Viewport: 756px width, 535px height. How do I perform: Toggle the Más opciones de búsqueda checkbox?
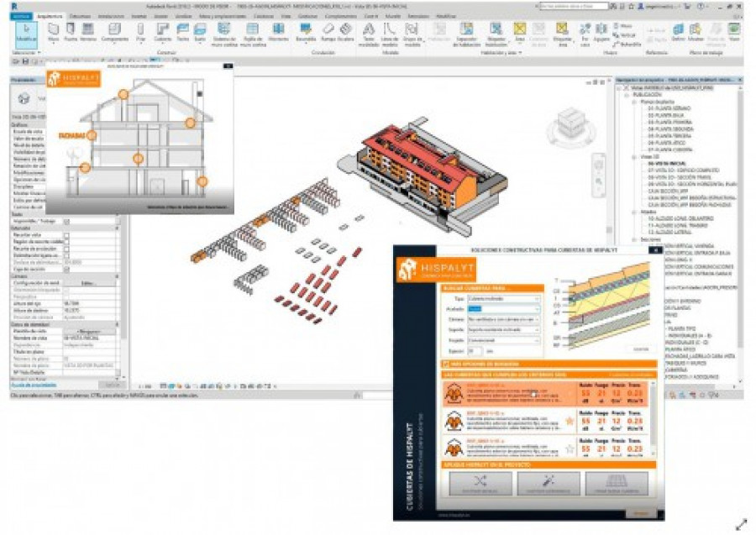446,364
